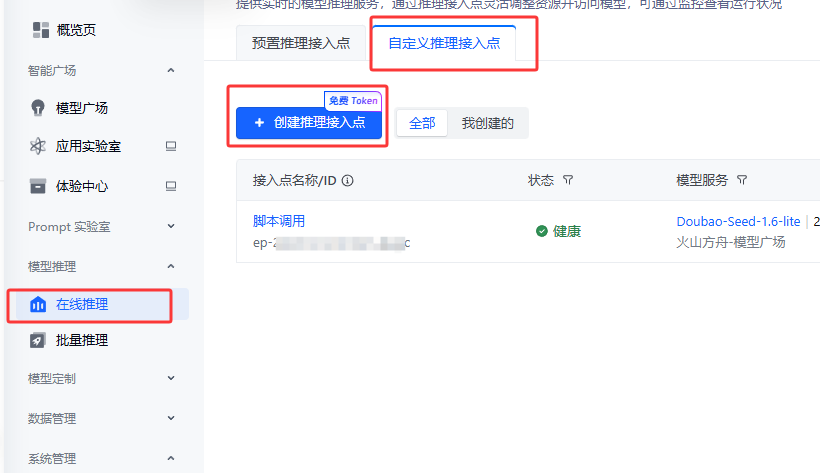Click the green 健康 status check icon

coord(542,231)
